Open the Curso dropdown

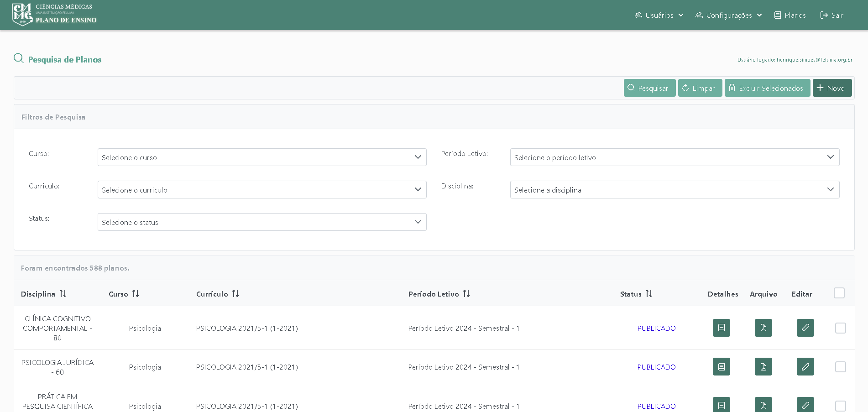click(x=262, y=157)
